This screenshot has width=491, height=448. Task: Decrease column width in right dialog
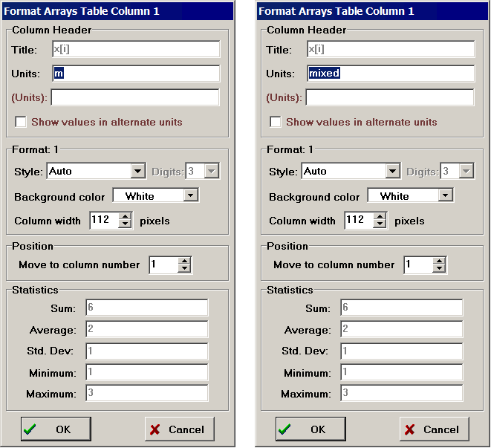[380, 224]
